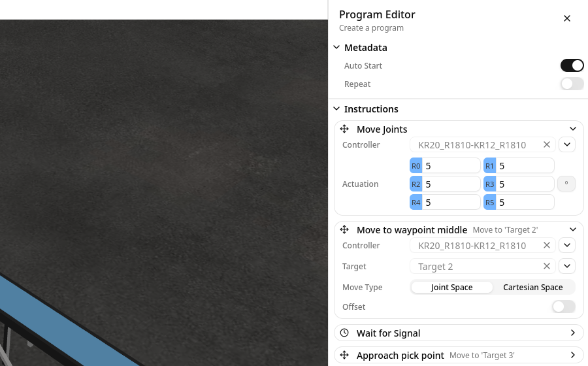Click the move icon beside Move Joints
Screen dimensions: 588x366
point(344,129)
